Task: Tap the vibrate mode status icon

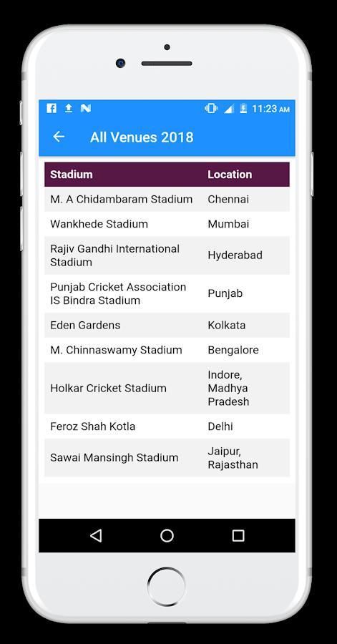Action: (x=211, y=109)
